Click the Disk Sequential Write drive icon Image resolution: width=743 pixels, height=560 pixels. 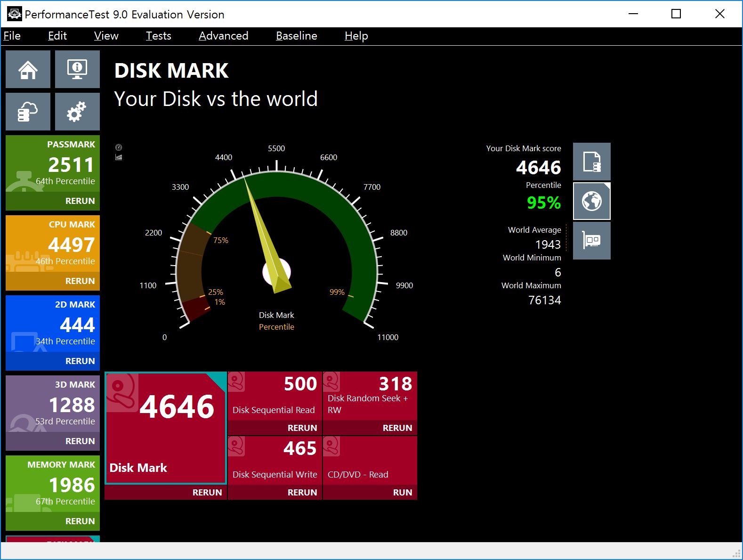click(236, 446)
